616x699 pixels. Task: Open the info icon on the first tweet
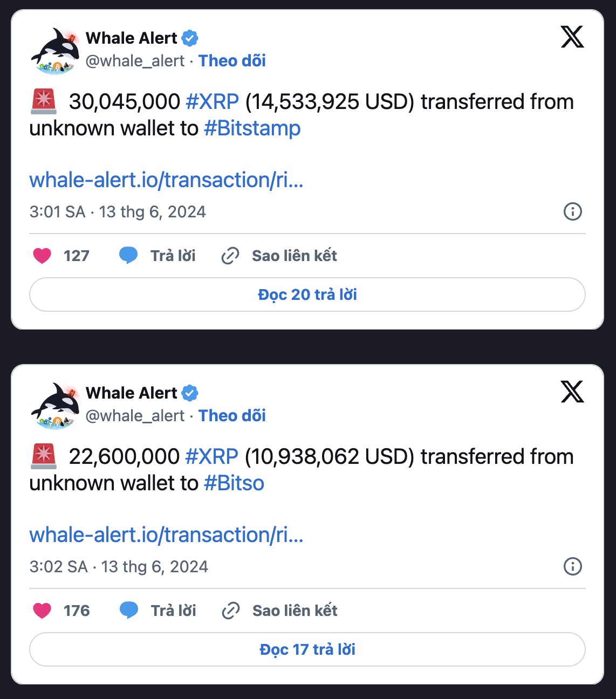pos(572,211)
